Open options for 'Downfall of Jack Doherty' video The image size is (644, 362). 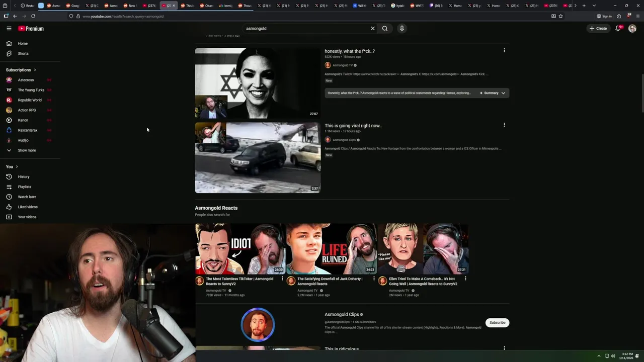(374, 279)
